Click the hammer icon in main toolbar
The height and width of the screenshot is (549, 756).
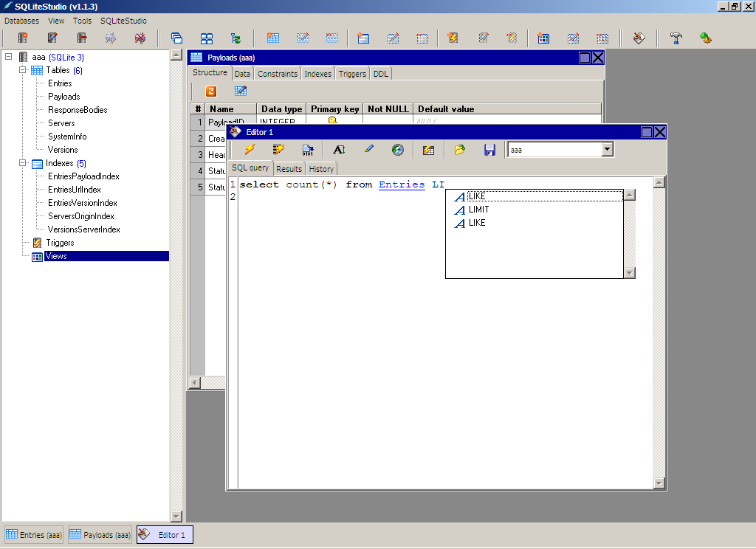[x=676, y=38]
